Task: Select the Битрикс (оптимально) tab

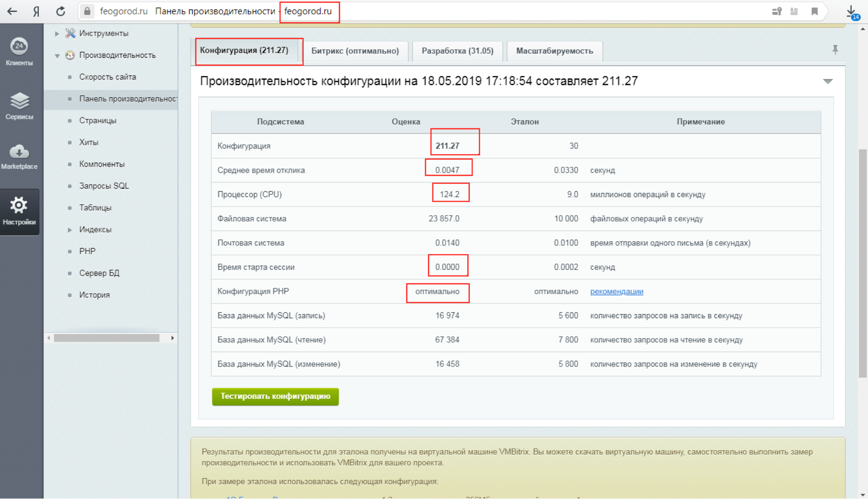Action: pos(354,51)
